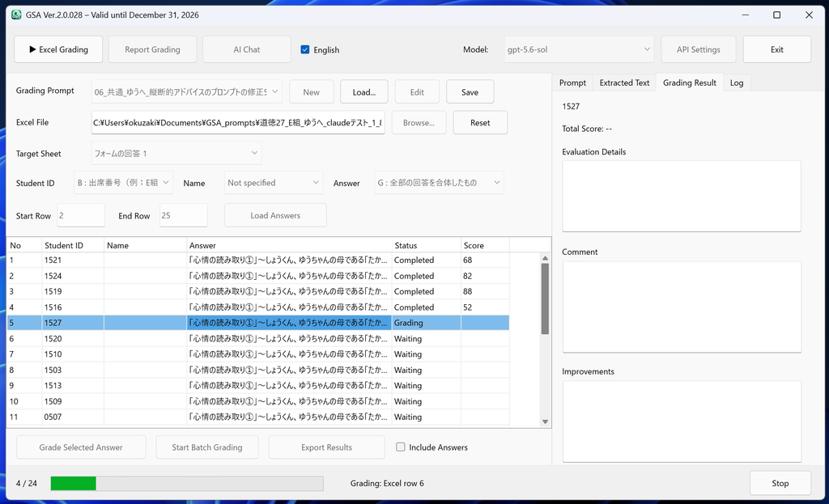This screenshot has height=504, width=829.
Task: Click the Improvements text box
Action: (682, 421)
